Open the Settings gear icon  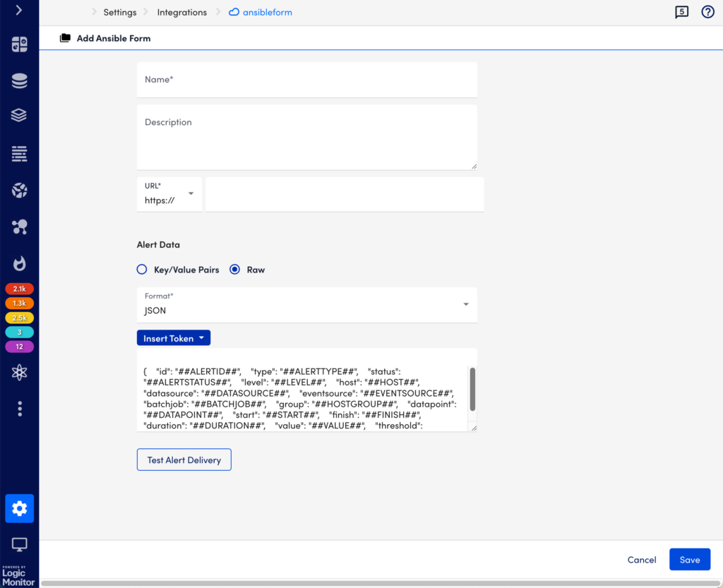(19, 508)
